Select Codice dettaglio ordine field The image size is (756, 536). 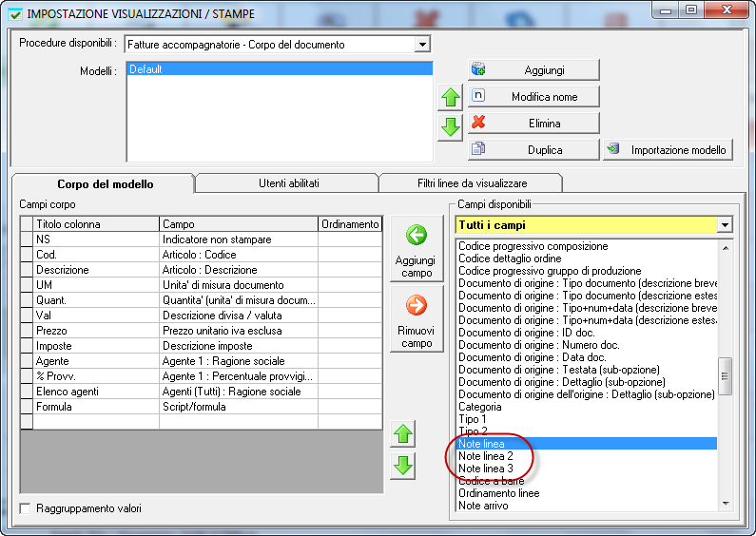587,258
